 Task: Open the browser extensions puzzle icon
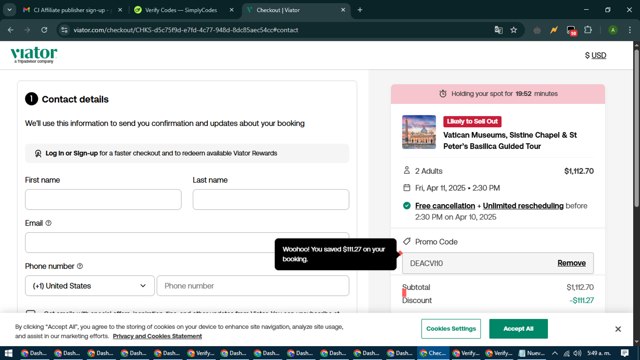point(588,30)
